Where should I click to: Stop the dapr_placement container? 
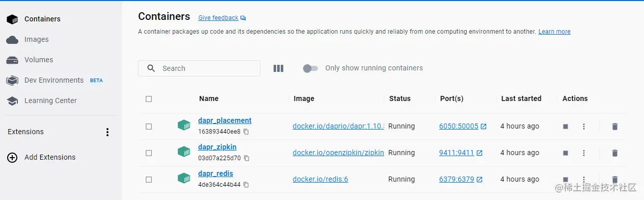point(566,127)
